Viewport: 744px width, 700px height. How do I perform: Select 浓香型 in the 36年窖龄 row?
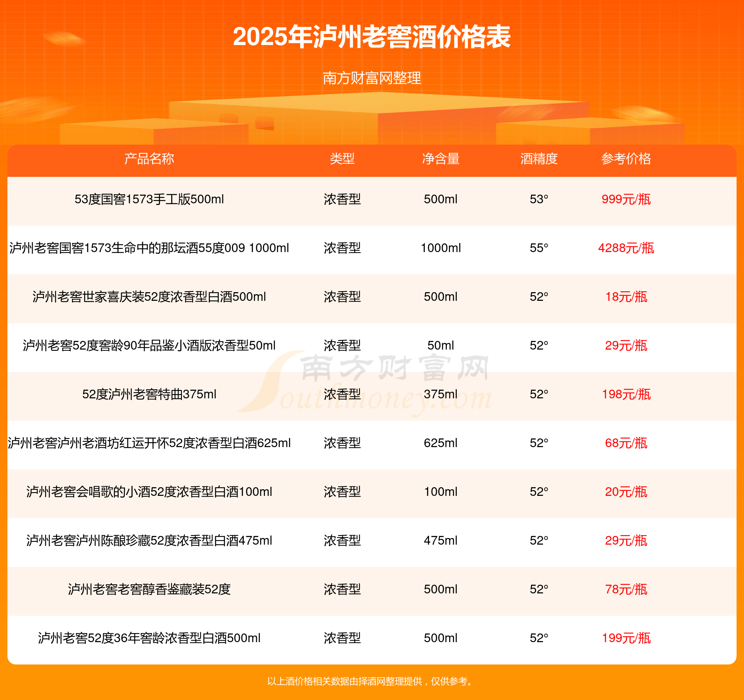coord(342,638)
